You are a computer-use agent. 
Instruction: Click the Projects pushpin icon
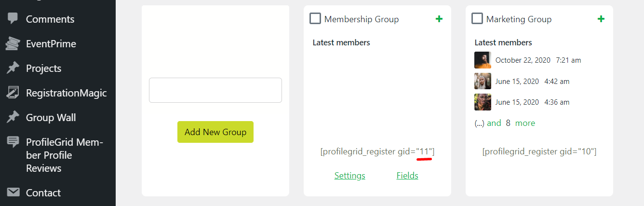13,68
